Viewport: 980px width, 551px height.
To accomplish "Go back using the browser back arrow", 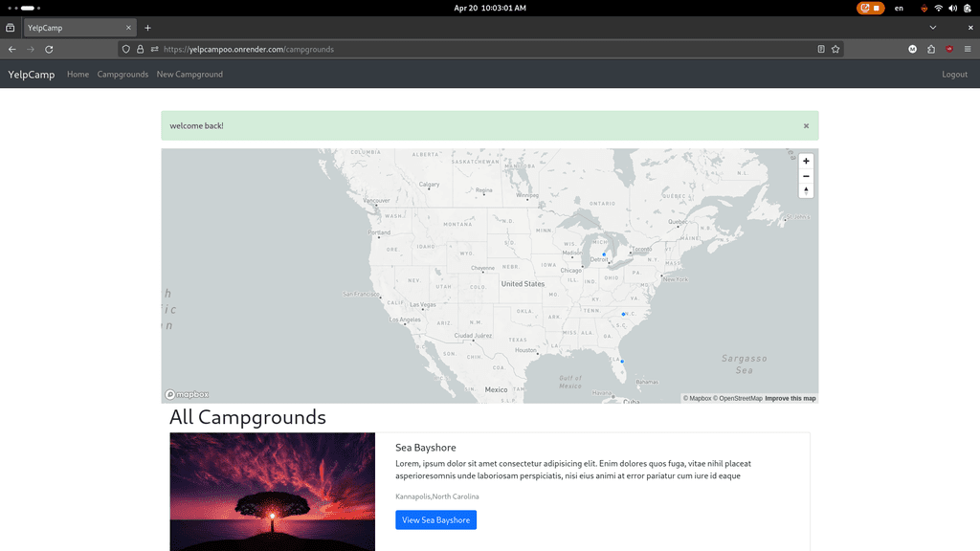I will click(x=11, y=50).
